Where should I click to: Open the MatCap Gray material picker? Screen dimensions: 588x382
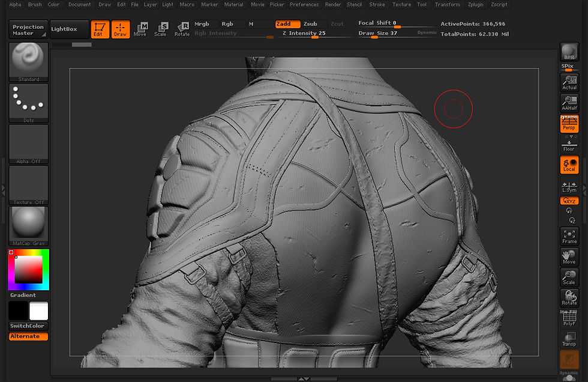pos(28,226)
